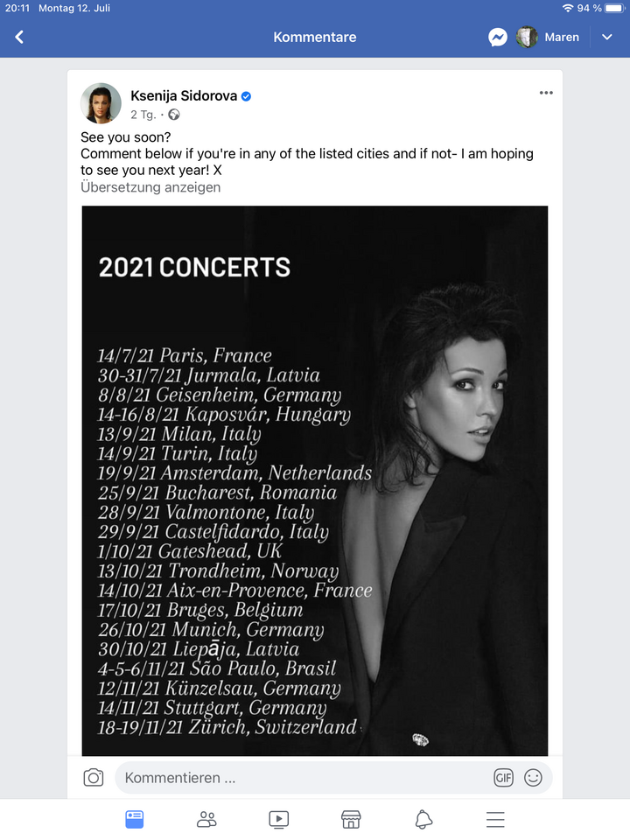
Task: Open the emoji picker smiley
Action: [533, 778]
